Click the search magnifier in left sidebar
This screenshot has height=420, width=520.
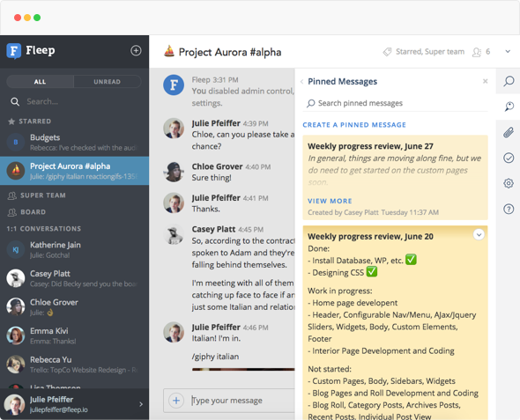tap(15, 101)
